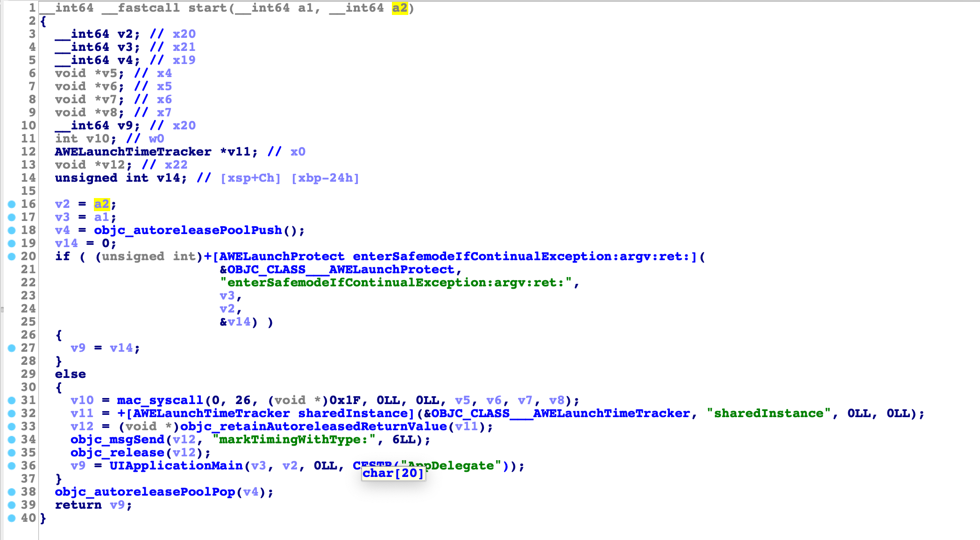Click UIApplicationMain call
Viewport: 980px width, 540px height.
pyautogui.click(x=176, y=466)
